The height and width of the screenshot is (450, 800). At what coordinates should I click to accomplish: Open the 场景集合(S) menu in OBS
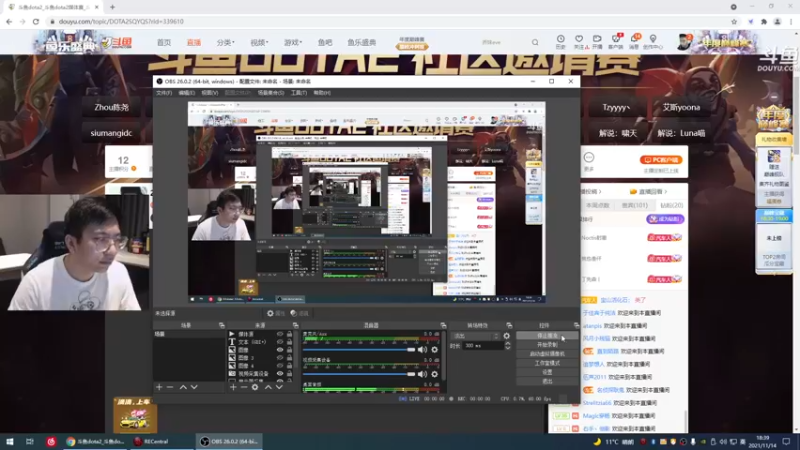coord(270,93)
